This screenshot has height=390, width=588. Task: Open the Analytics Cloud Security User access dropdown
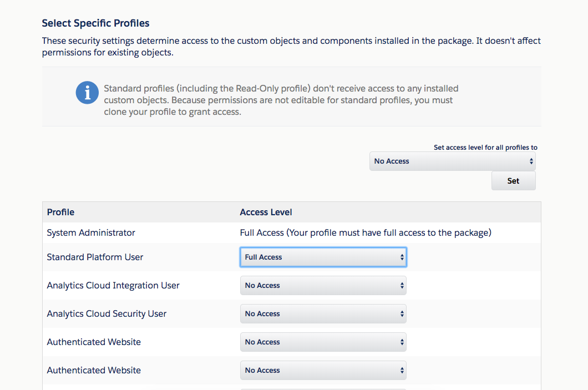point(323,314)
